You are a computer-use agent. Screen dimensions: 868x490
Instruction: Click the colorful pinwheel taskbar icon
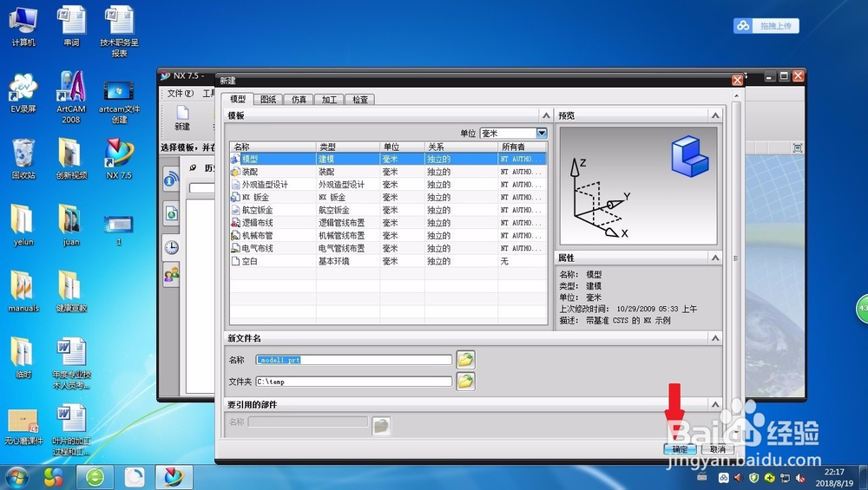click(x=54, y=477)
